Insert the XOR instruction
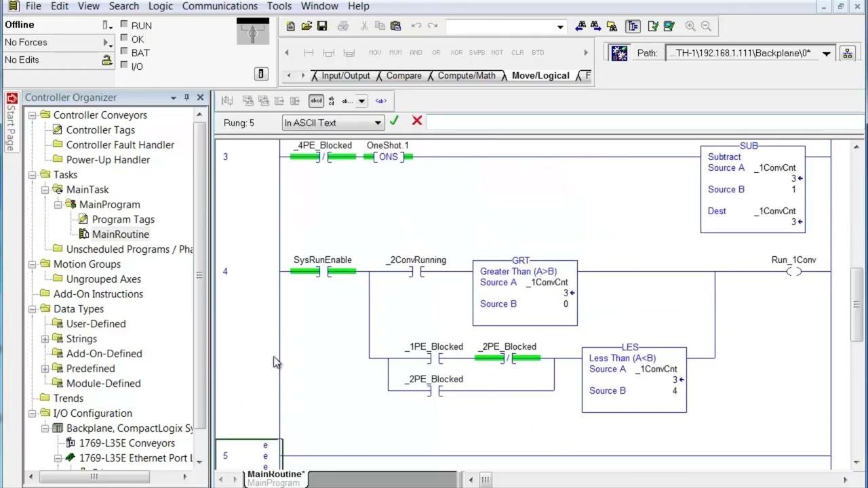 point(456,53)
